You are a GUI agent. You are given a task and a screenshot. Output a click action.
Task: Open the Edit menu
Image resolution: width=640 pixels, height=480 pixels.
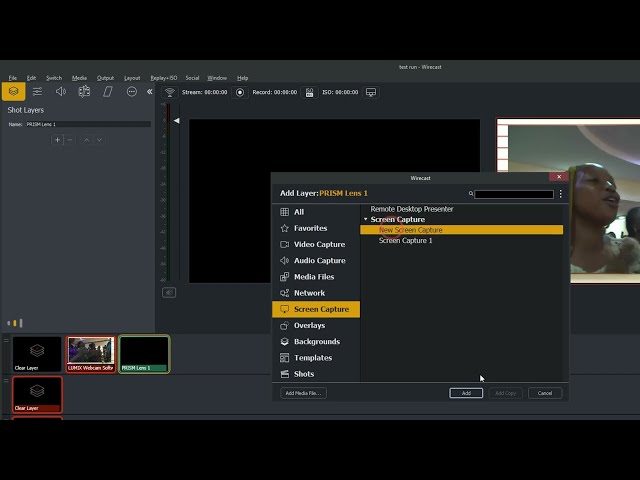click(31, 78)
